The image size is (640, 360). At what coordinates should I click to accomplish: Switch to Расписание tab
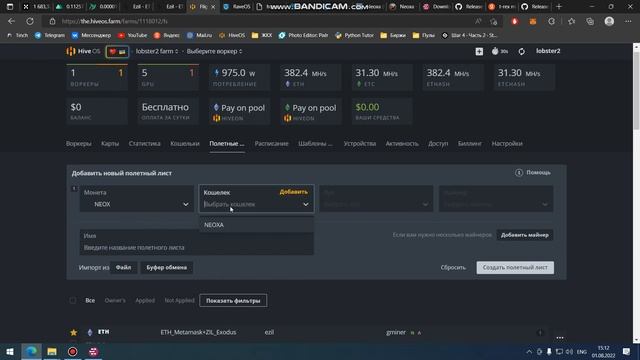271,144
